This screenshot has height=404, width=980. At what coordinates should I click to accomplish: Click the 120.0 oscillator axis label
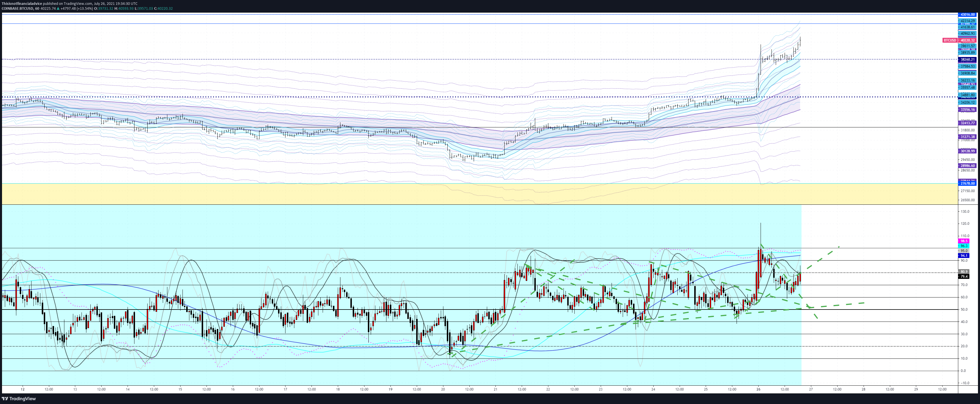pos(965,224)
